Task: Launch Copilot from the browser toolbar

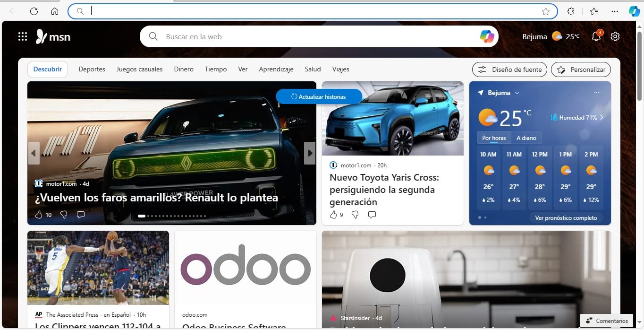Action: (634, 11)
